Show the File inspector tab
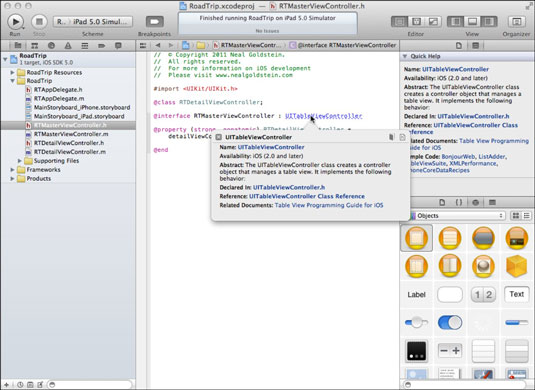The image size is (535, 390). pos(459,45)
